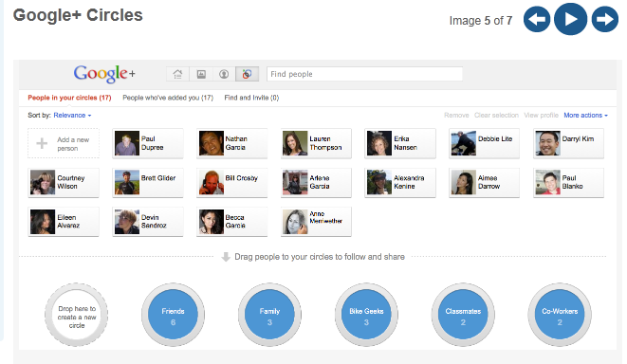627x364 pixels.
Task: Click Add a new person box
Action: click(64, 143)
